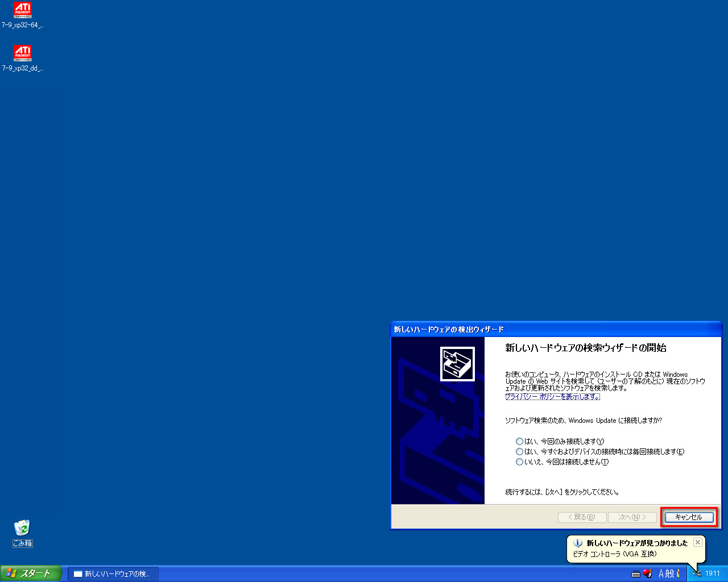The image size is (728, 582).
Task: Click the 戻る(B) button
Action: (582, 517)
